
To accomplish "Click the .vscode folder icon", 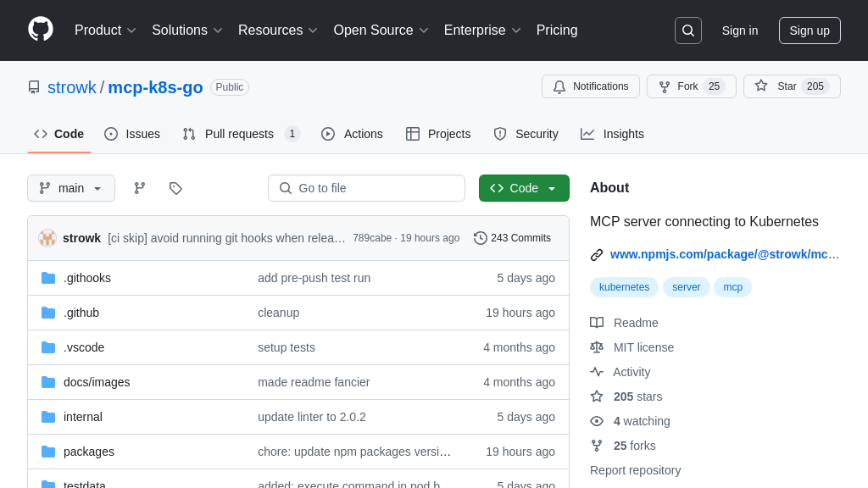I will pyautogui.click(x=48, y=347).
